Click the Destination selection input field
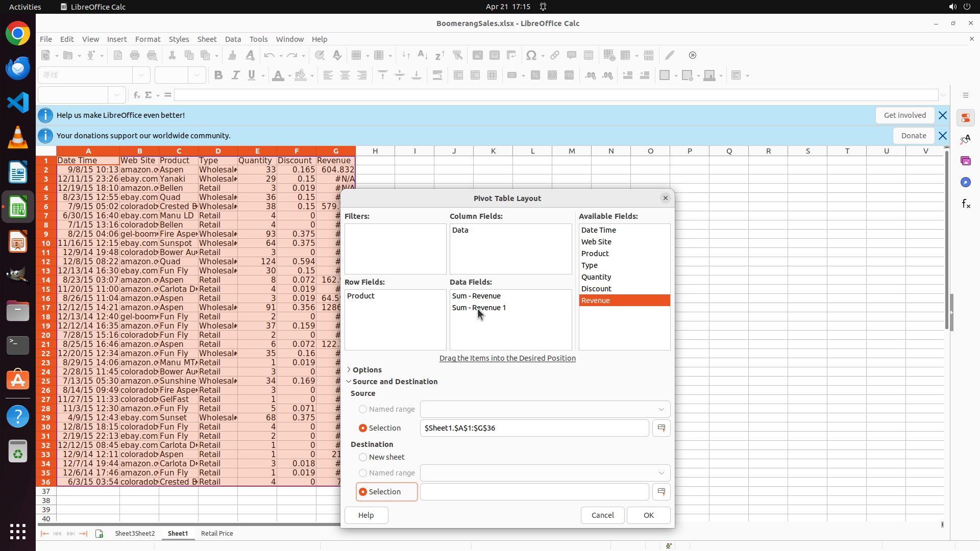The image size is (980, 551). (x=534, y=492)
